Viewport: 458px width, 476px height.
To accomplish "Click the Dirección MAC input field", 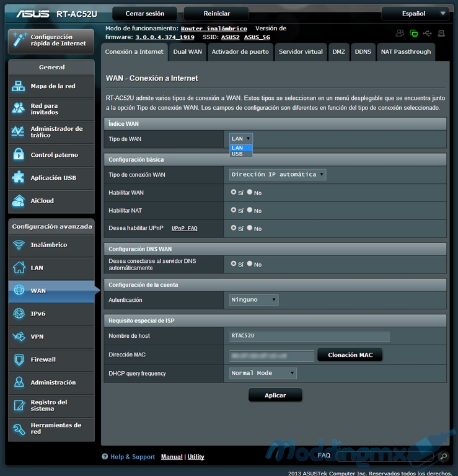I will pyautogui.click(x=271, y=355).
